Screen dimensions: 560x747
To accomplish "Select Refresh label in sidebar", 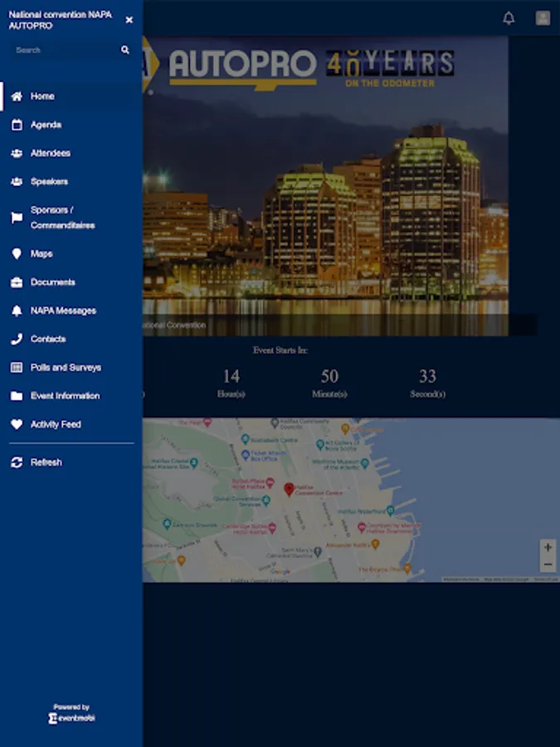I will pyautogui.click(x=46, y=462).
